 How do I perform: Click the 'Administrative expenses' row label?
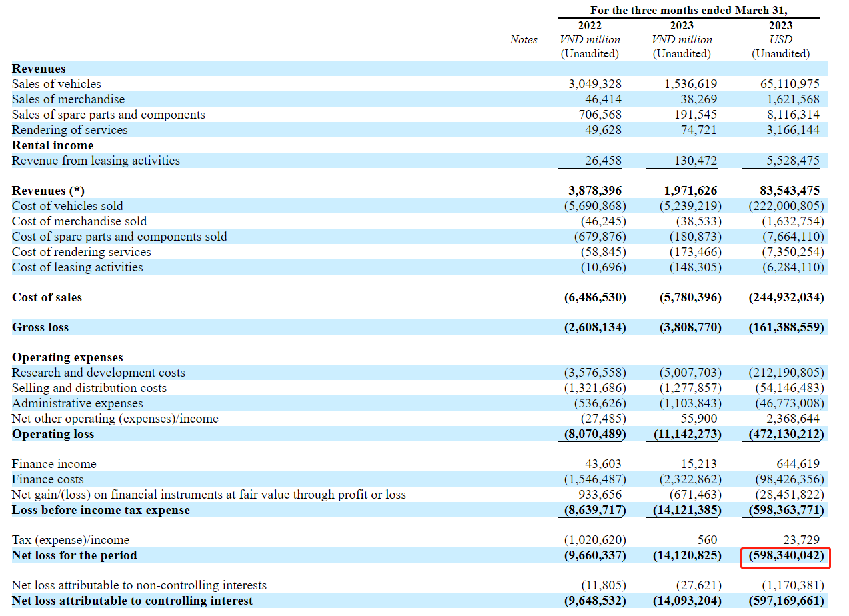[77, 403]
